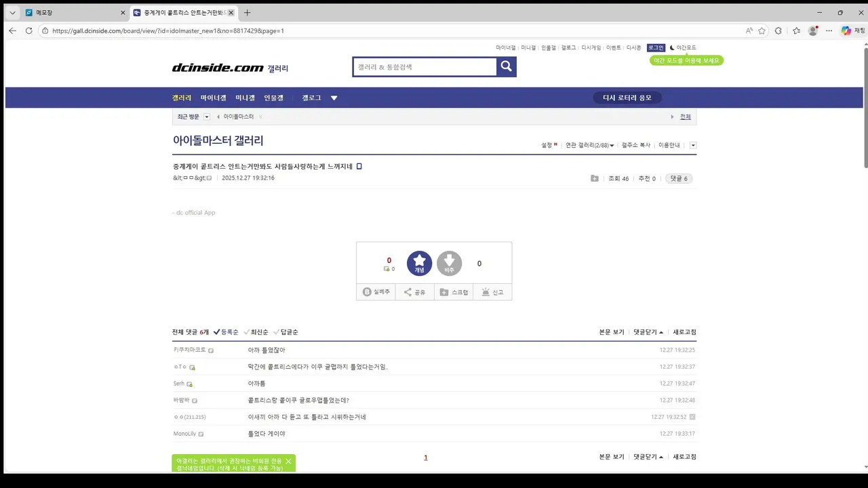Click the 전체 link in the recent visits bar

tap(686, 117)
